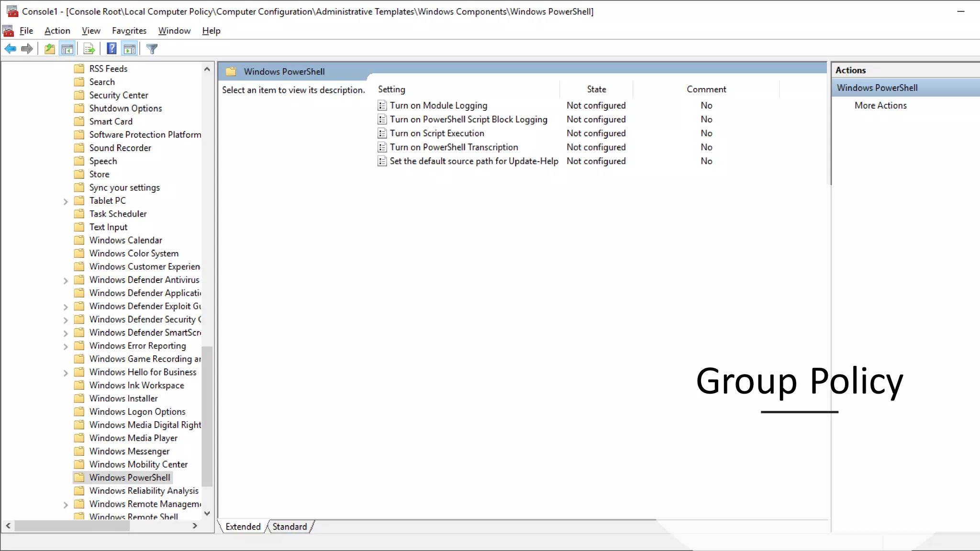
Task: Click policy icon for PowerShell Transcription
Action: 382,147
